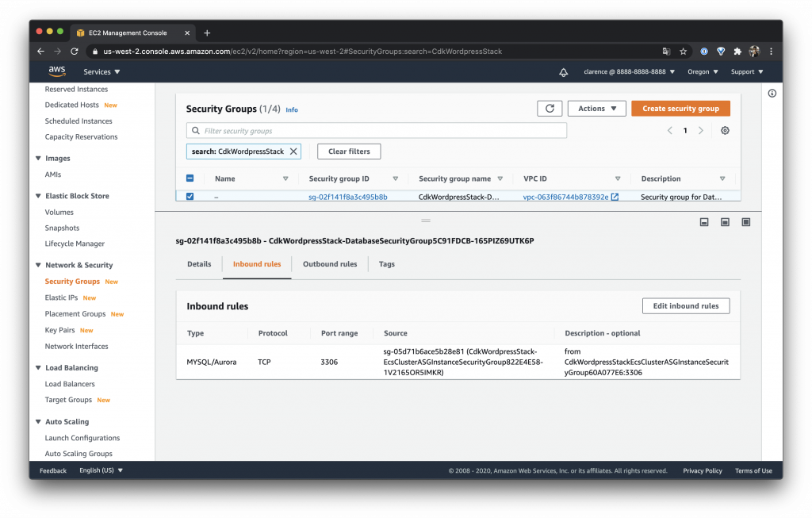Click the Clear filters button

pyautogui.click(x=349, y=152)
